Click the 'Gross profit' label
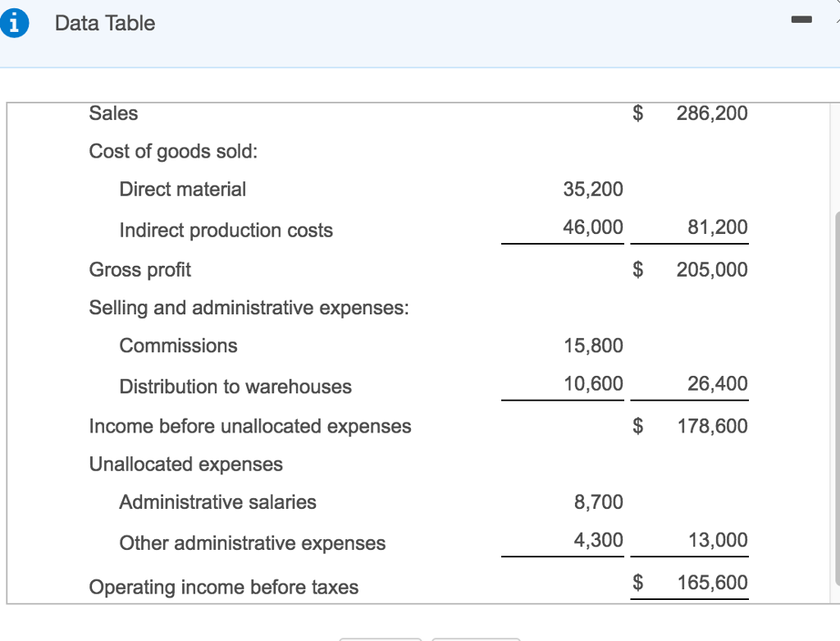 coord(139,269)
